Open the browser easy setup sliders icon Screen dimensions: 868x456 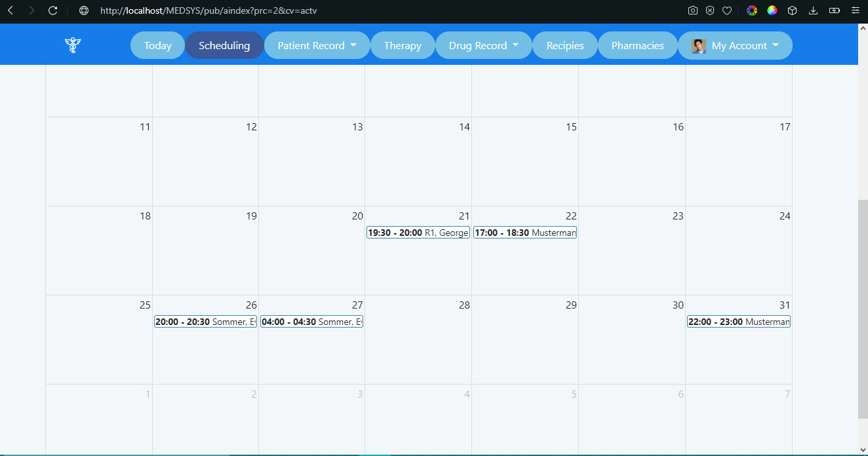(x=855, y=10)
